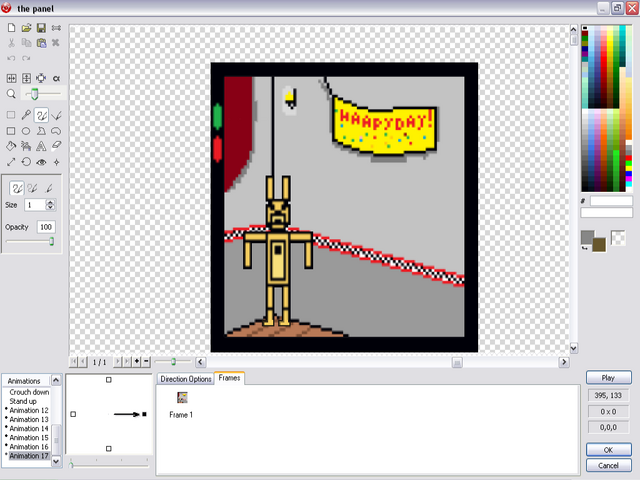Select Animation 14 in the list
The height and width of the screenshot is (480, 640).
[29, 429]
